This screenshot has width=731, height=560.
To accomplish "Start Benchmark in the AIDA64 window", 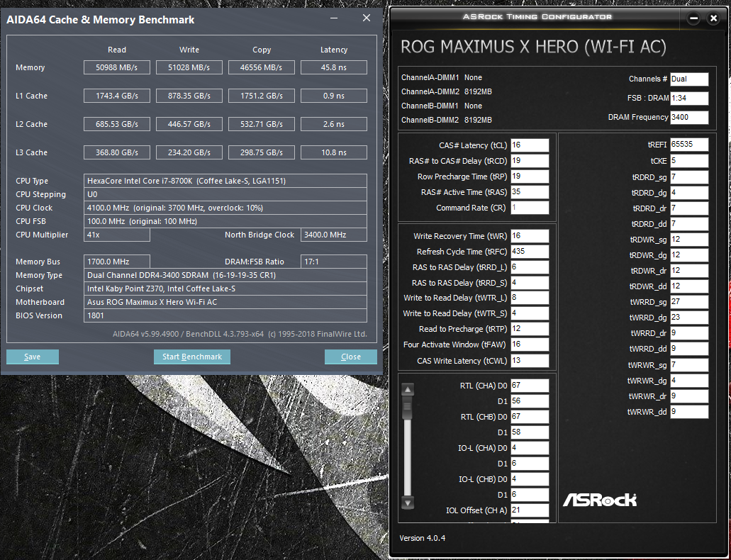I will point(192,357).
